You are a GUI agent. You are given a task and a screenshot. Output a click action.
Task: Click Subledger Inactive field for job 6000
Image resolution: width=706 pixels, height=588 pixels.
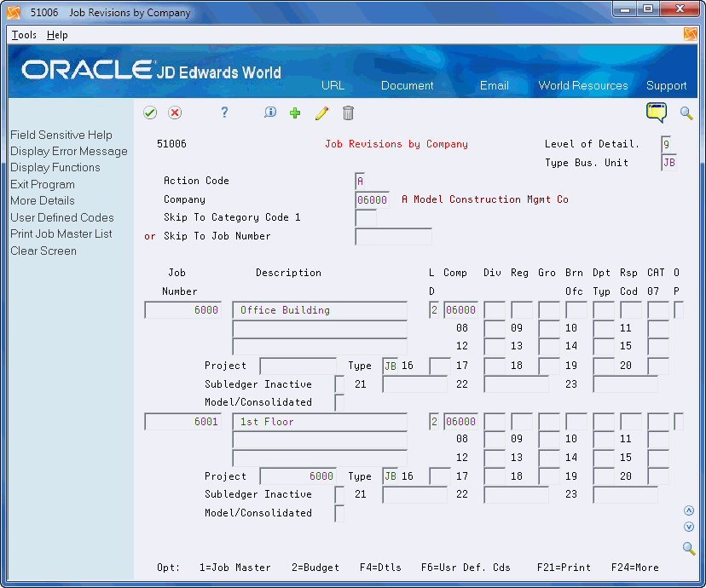[339, 384]
